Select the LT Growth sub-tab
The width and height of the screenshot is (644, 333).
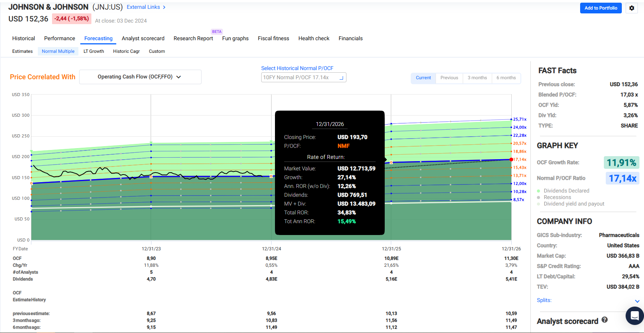pyautogui.click(x=94, y=51)
